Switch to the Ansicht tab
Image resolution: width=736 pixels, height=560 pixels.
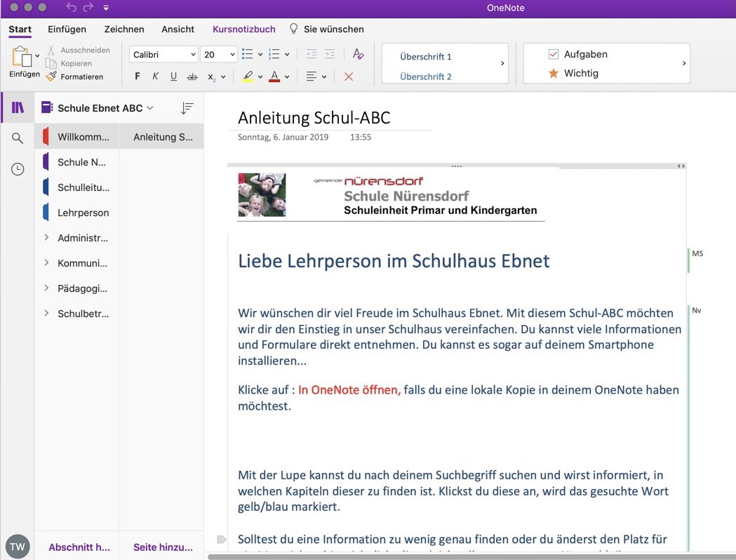coord(178,29)
